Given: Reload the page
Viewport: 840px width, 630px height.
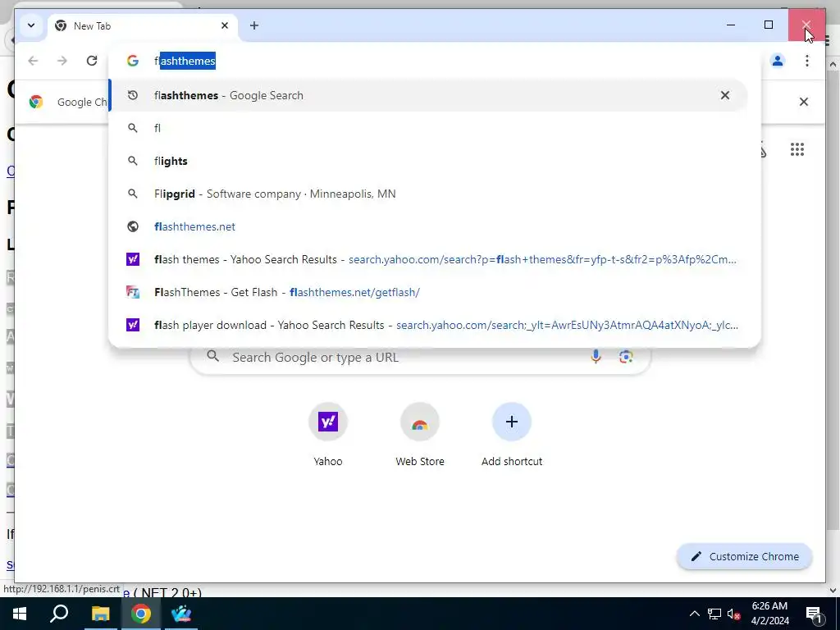Looking at the screenshot, I should pos(92,61).
